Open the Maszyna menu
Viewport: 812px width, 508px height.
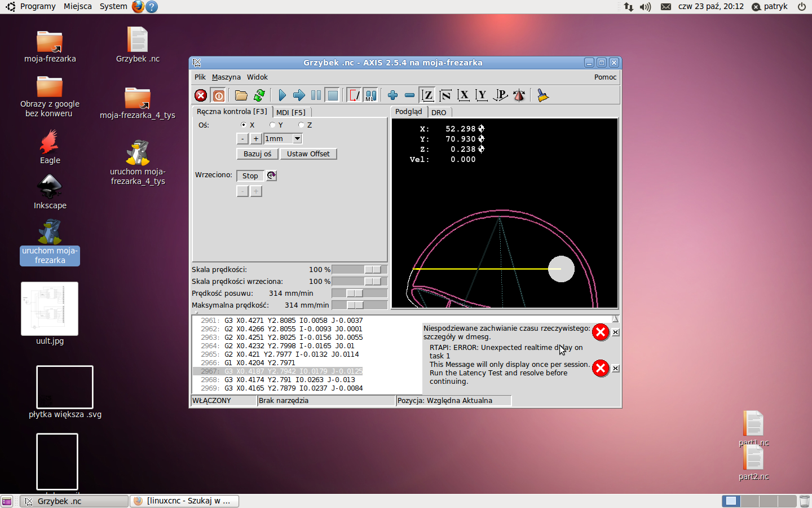(226, 77)
